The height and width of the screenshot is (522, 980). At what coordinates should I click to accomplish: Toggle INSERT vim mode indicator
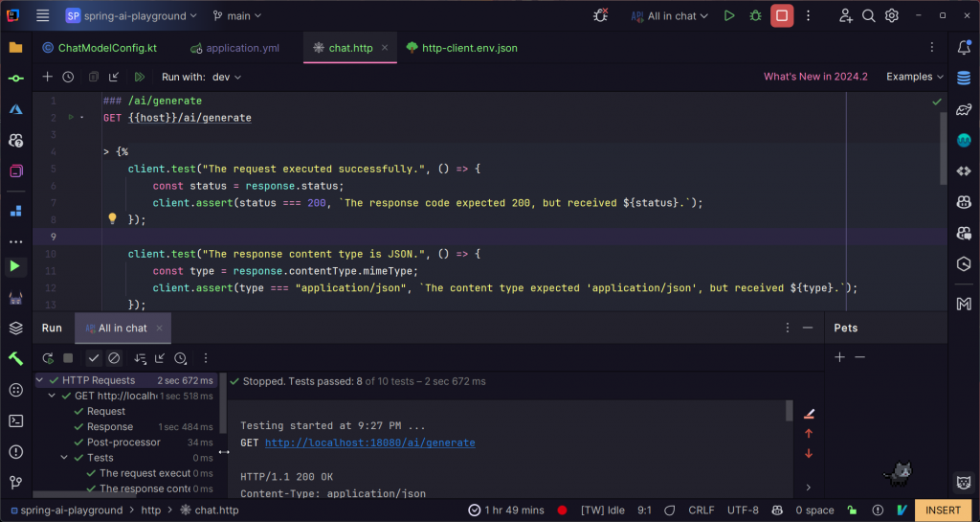point(943,511)
